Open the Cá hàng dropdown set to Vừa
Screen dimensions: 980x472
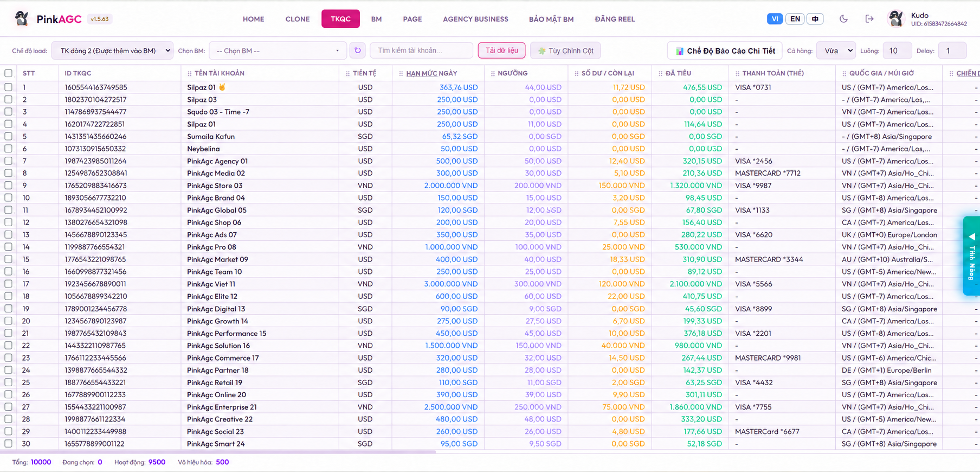[x=836, y=50]
